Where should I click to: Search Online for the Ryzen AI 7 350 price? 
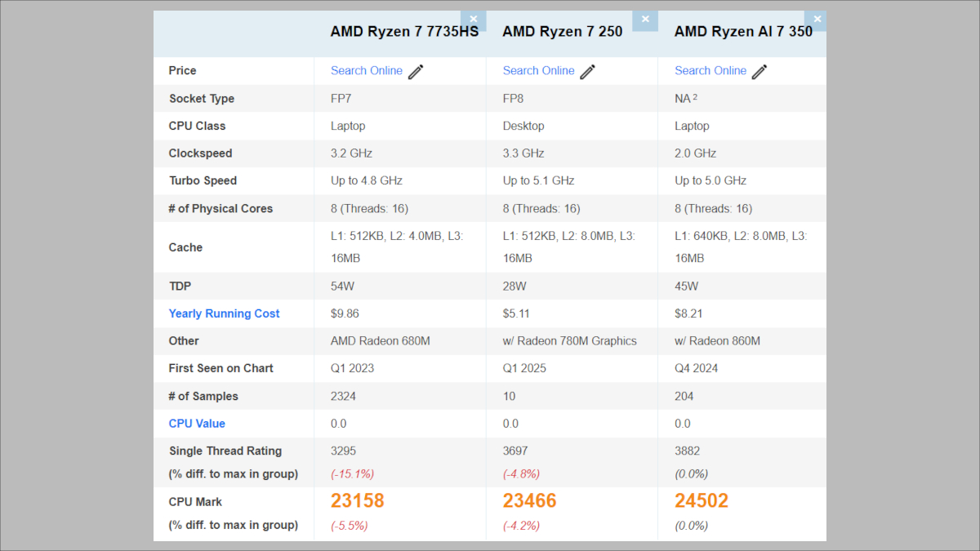click(x=710, y=70)
